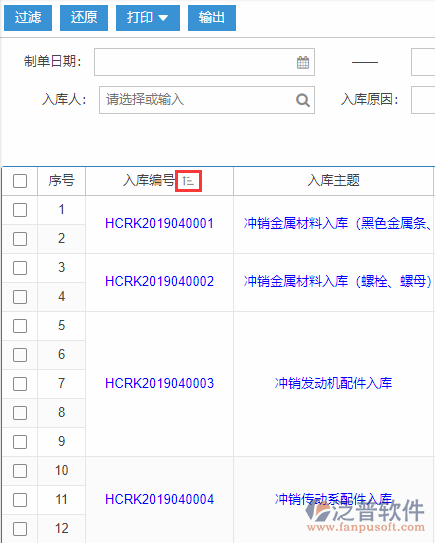Check the checkbox for row 12
The height and width of the screenshot is (543, 435).
click(x=20, y=529)
